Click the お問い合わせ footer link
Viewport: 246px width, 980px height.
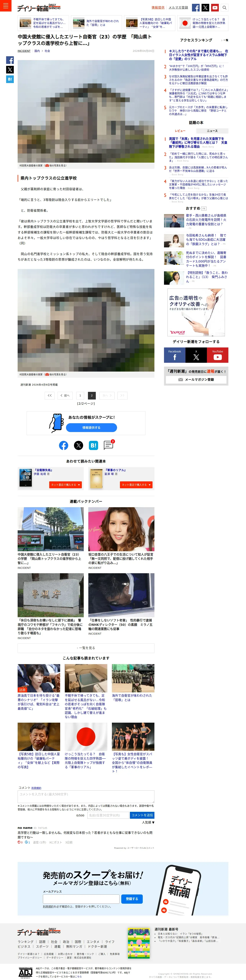(x=65, y=954)
